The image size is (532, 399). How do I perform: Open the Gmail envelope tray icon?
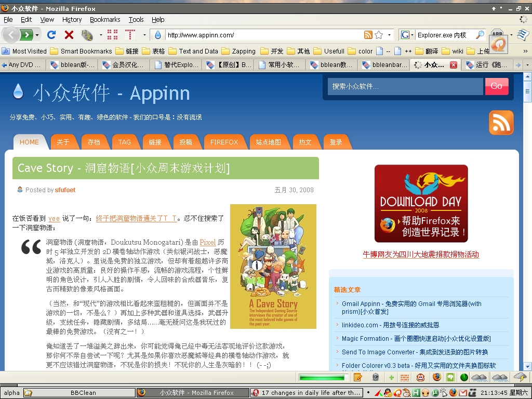tap(463, 393)
